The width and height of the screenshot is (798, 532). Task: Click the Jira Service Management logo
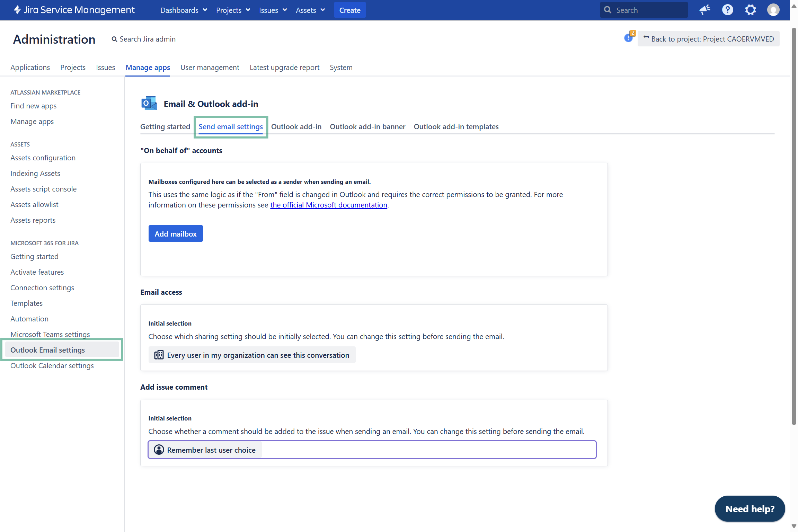click(74, 10)
